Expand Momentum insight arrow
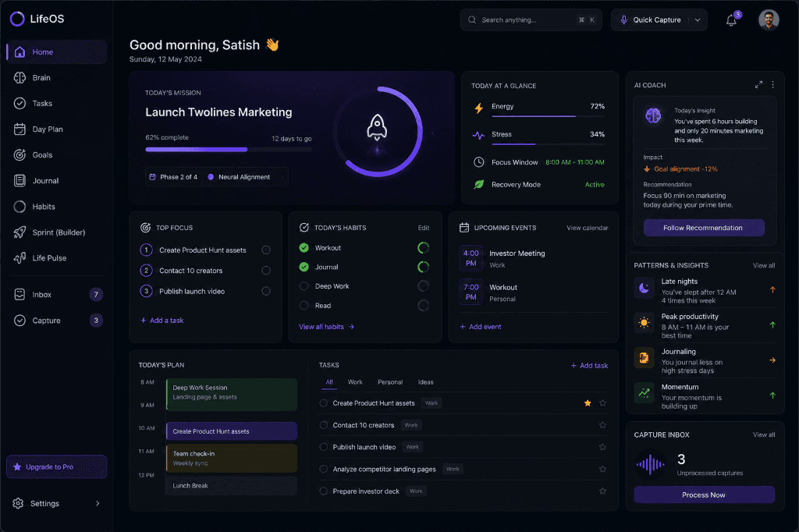Viewport: 799px width, 532px height. click(772, 395)
